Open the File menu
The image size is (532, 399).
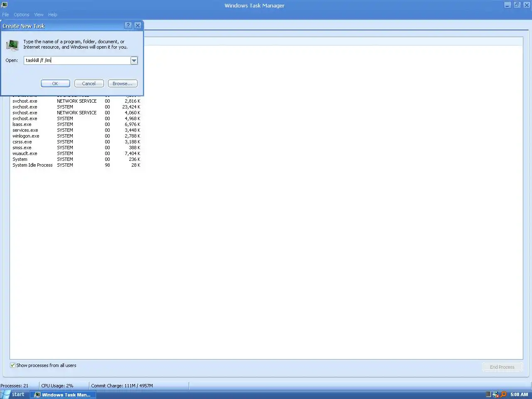point(5,15)
